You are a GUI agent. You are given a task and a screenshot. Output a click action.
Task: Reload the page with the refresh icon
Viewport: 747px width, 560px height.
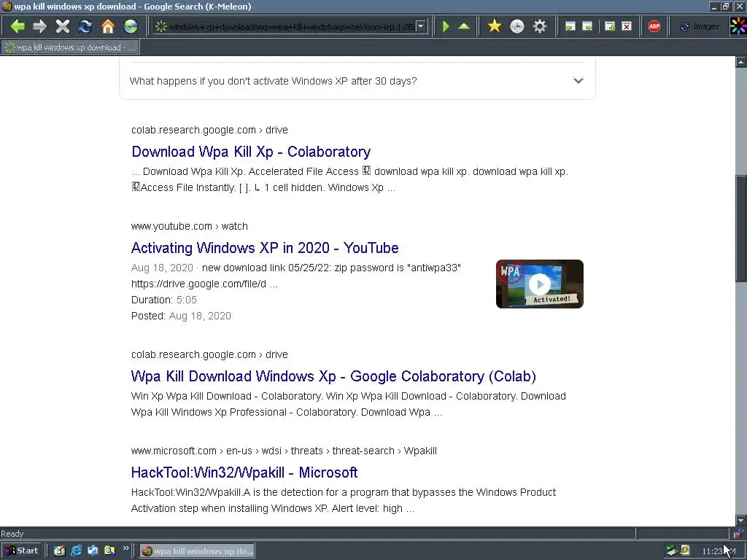(85, 26)
